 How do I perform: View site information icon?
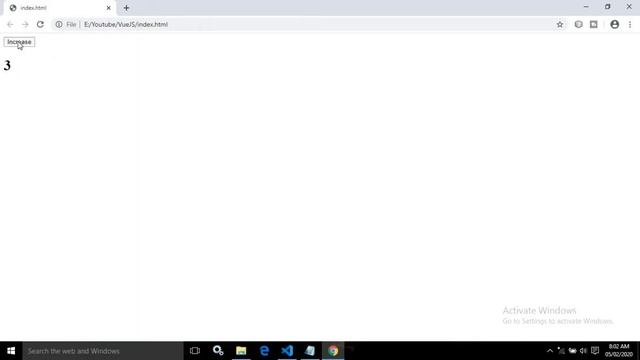tap(59, 24)
